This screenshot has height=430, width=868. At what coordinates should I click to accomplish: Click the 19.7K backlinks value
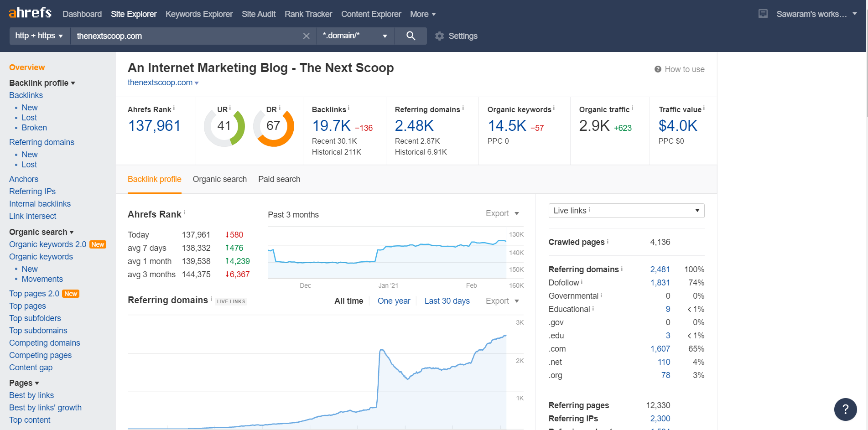[332, 126]
